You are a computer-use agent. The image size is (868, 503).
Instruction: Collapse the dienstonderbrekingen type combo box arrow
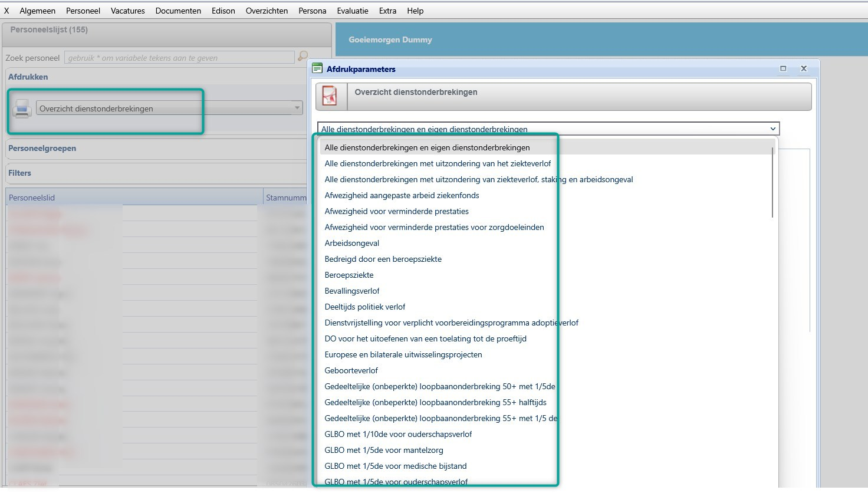[x=772, y=129]
